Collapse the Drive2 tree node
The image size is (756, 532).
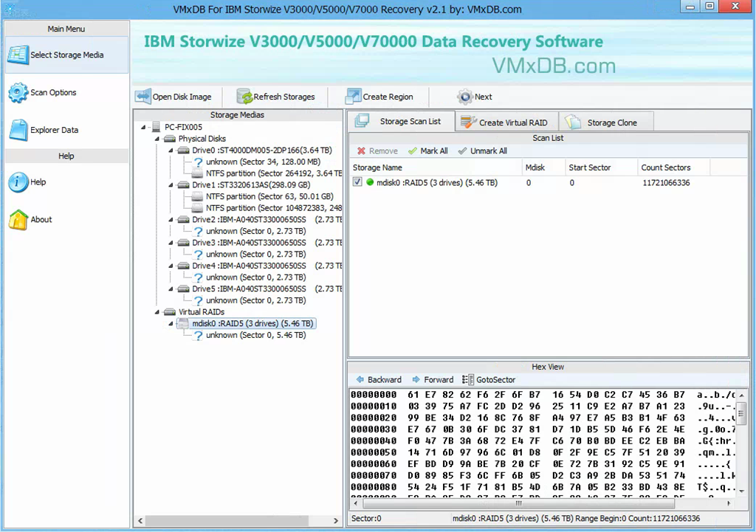pyautogui.click(x=171, y=220)
